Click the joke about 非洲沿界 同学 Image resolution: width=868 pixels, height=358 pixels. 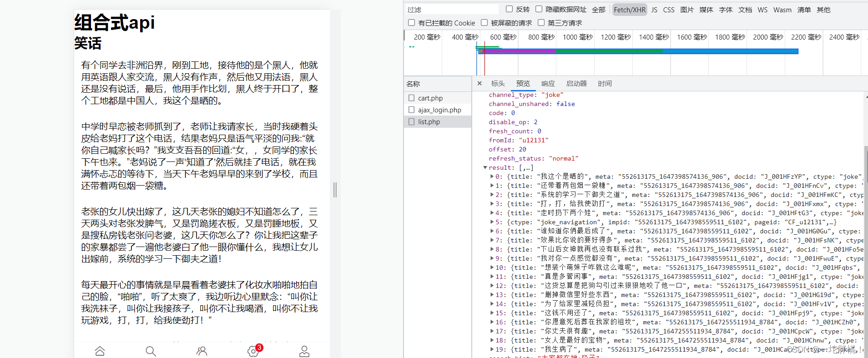point(200,83)
